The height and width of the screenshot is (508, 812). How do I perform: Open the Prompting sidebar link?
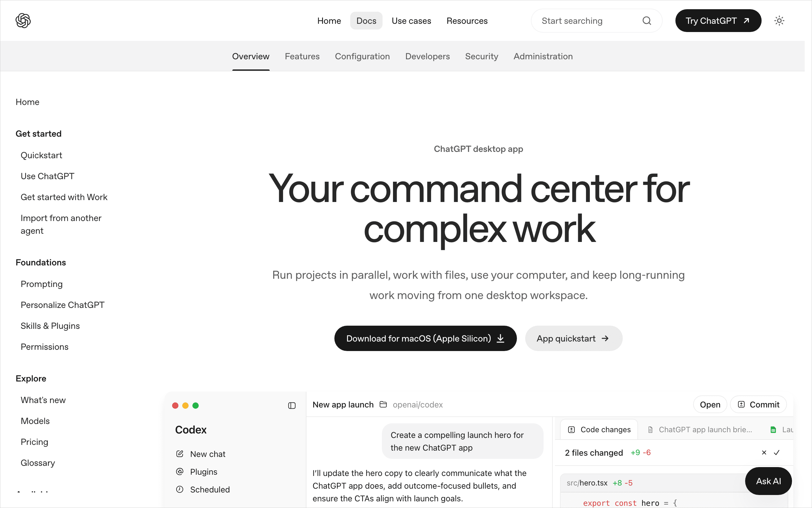coord(42,284)
